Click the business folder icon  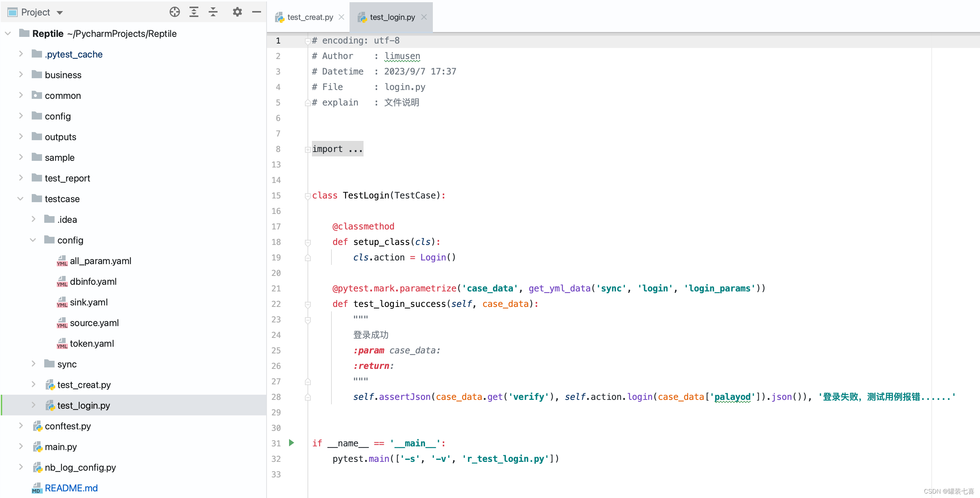pos(37,74)
